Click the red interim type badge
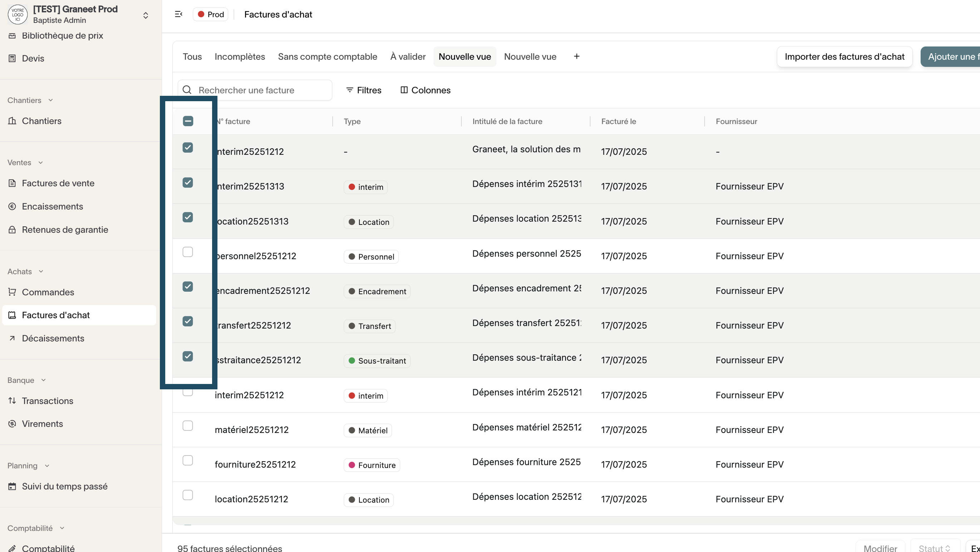Viewport: 980px width, 552px height. click(365, 187)
